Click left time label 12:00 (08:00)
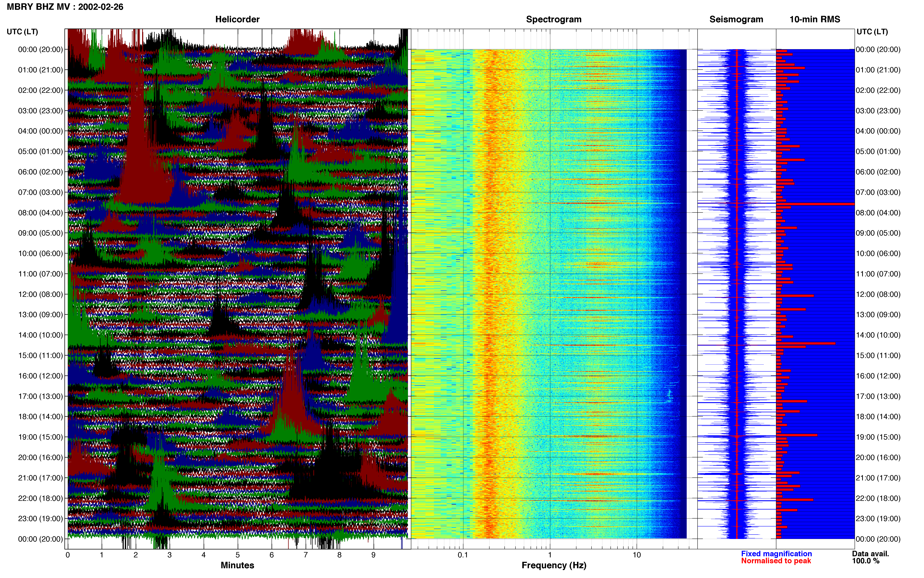924x578 pixels. tap(41, 294)
